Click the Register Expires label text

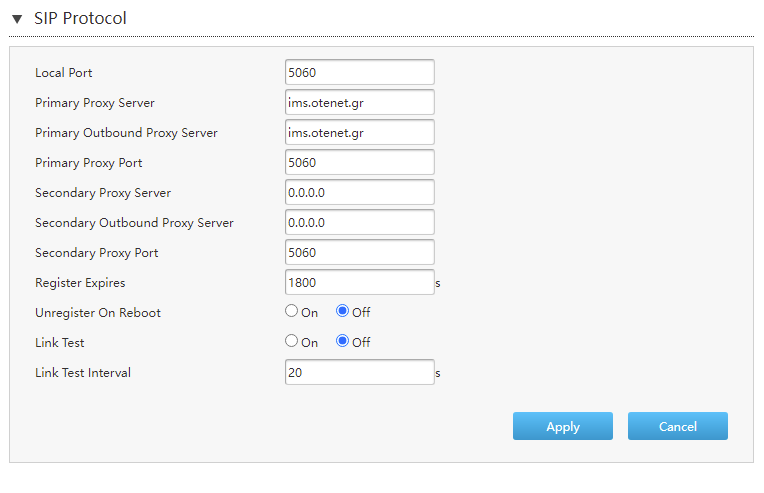point(80,283)
